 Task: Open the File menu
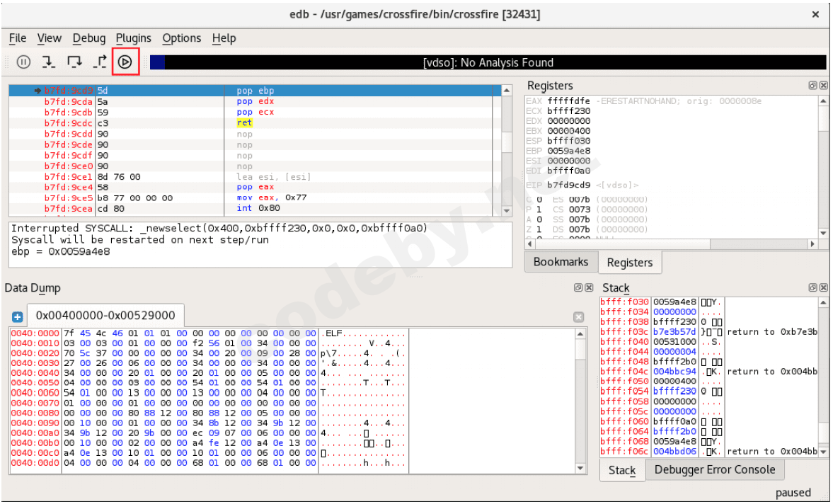click(x=18, y=38)
